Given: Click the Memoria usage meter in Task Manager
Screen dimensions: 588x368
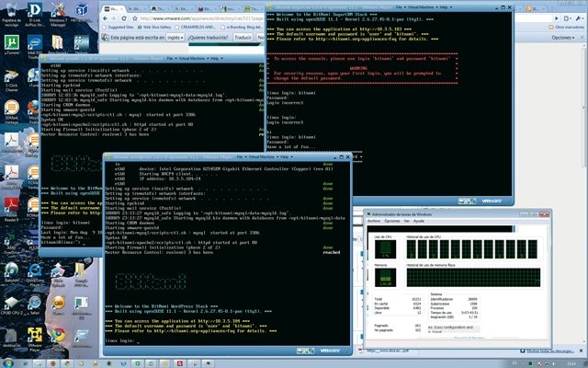Looking at the screenshot, I should (385, 278).
